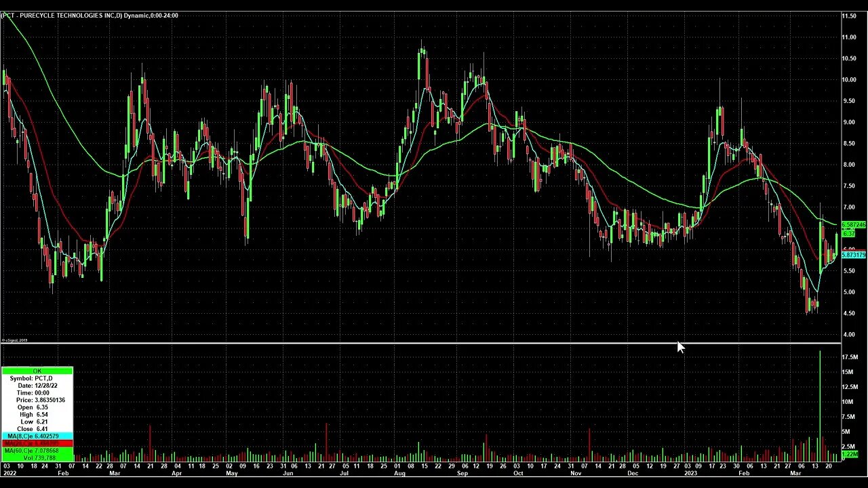
Task: Click the cyan 5.873179 price tag on axis
Action: pos(854,255)
